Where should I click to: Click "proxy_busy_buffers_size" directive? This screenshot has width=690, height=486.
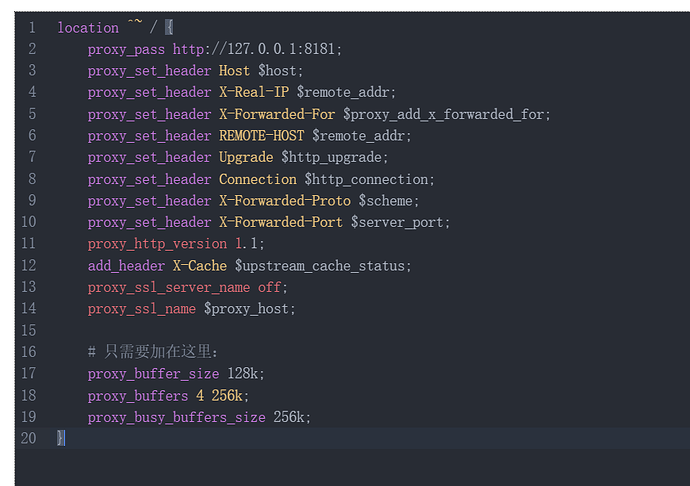176,417
